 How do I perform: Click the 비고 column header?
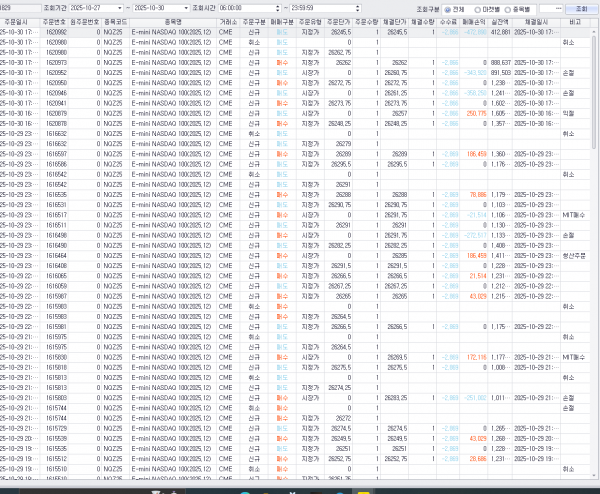575,22
